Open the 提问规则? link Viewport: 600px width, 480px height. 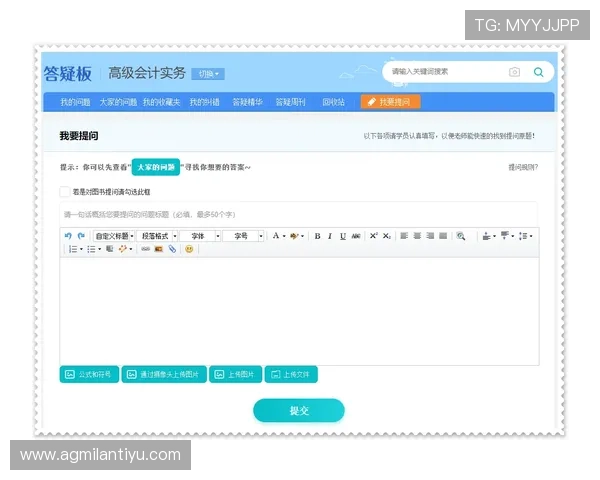click(x=523, y=167)
